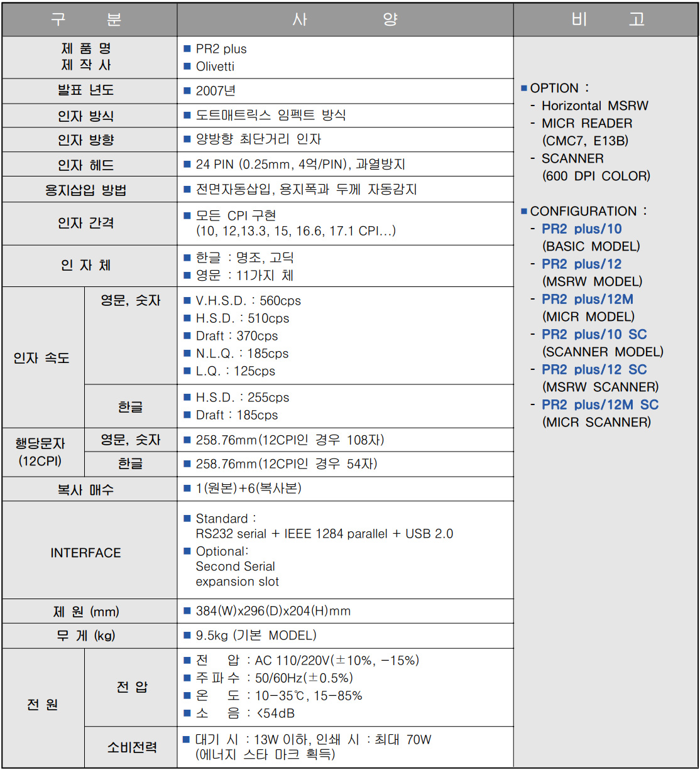700x770 pixels.
Task: Click "전면자동삽입, 용지폭과 두께 자동감지" text
Action: click(306, 189)
